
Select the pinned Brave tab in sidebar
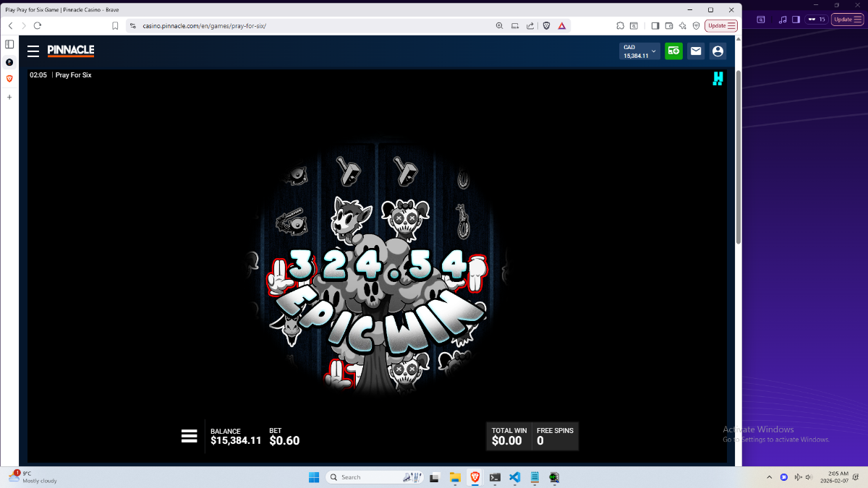coord(9,78)
